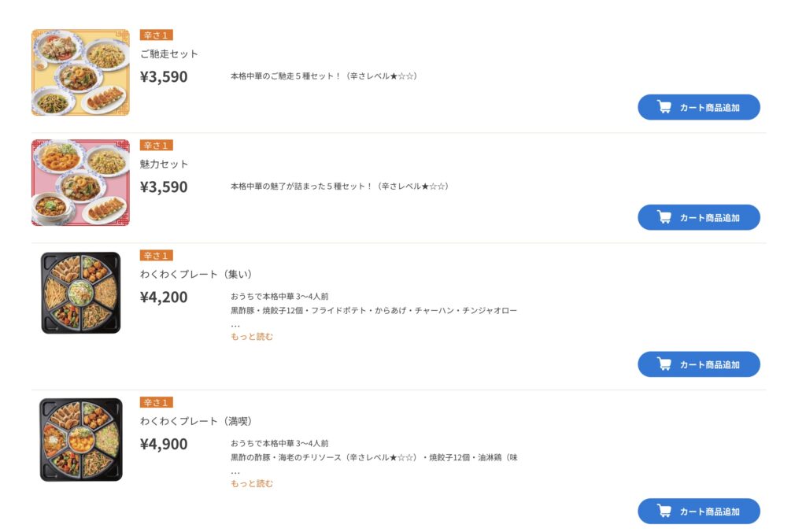Add 魅力セット to cart via カート商品追加

709,217
